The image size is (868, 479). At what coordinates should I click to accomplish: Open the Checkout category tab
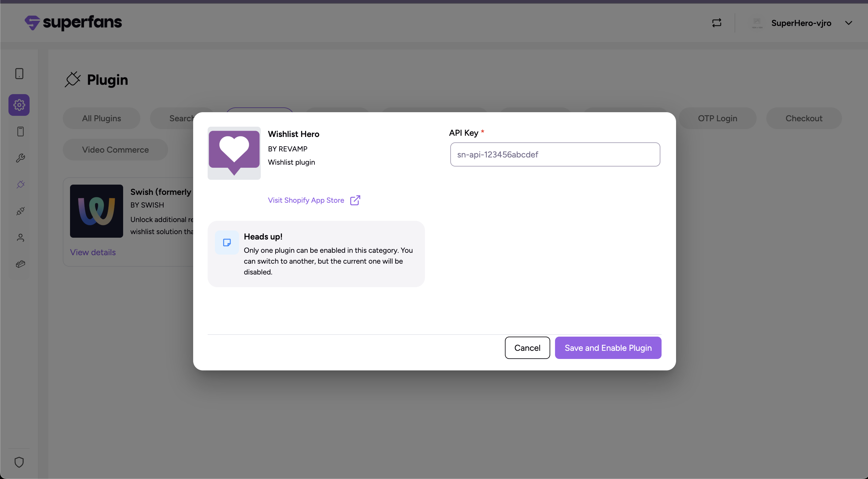pos(804,118)
